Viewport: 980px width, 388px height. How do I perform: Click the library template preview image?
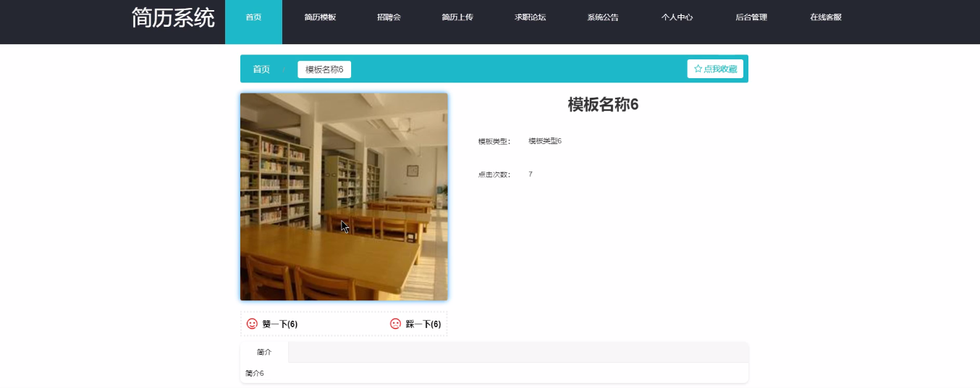(x=344, y=196)
